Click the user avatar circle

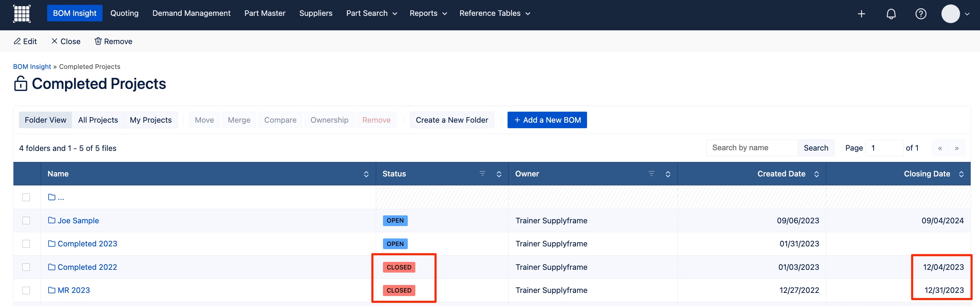click(x=950, y=14)
